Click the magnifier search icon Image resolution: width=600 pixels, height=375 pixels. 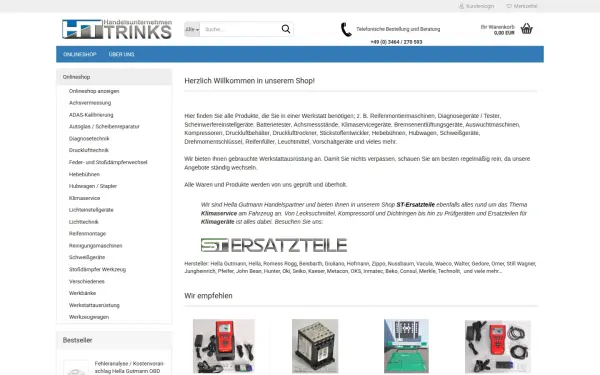pos(285,29)
